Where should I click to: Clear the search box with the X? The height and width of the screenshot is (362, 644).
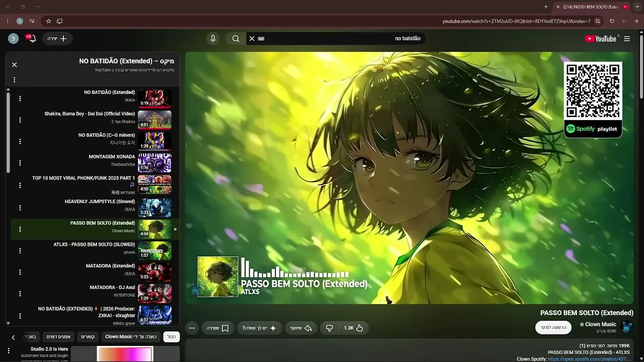click(x=252, y=39)
